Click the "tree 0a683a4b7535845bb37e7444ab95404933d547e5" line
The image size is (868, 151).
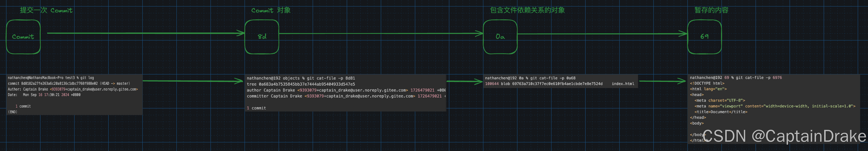coord(301,84)
